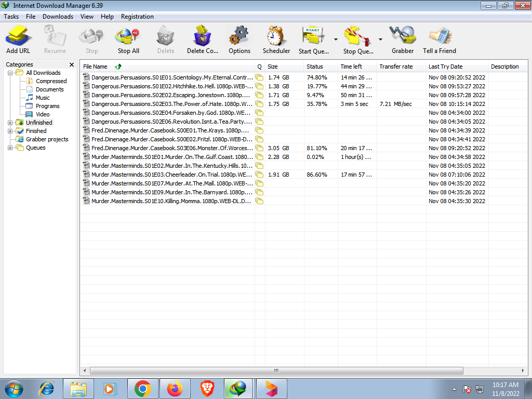
Task: Select Murder.Masterminds.S01E03 Cheerleader On Trial row
Action: [303, 175]
